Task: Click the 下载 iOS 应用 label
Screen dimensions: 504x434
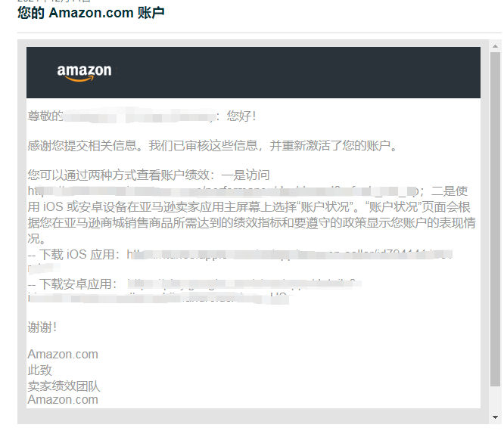Action: [x=73, y=255]
